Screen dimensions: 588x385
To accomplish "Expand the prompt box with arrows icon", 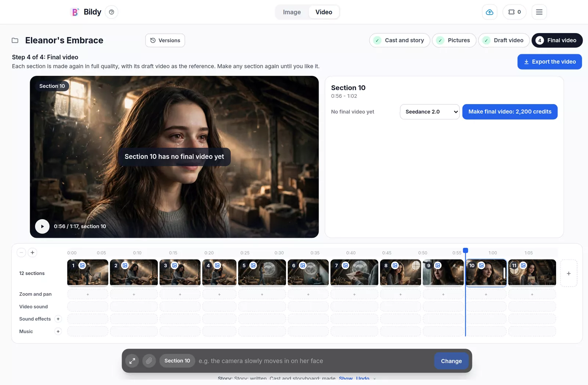I will tap(132, 361).
